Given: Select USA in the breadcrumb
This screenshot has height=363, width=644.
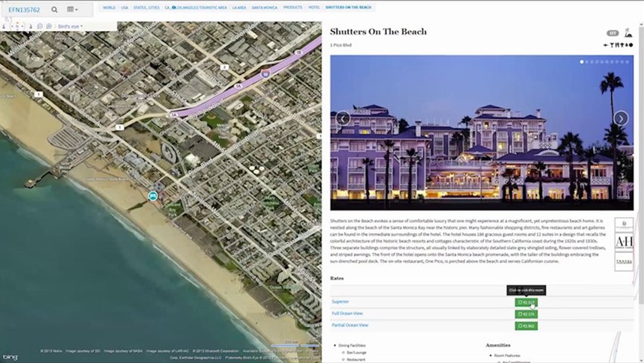Looking at the screenshot, I should pos(124,8).
